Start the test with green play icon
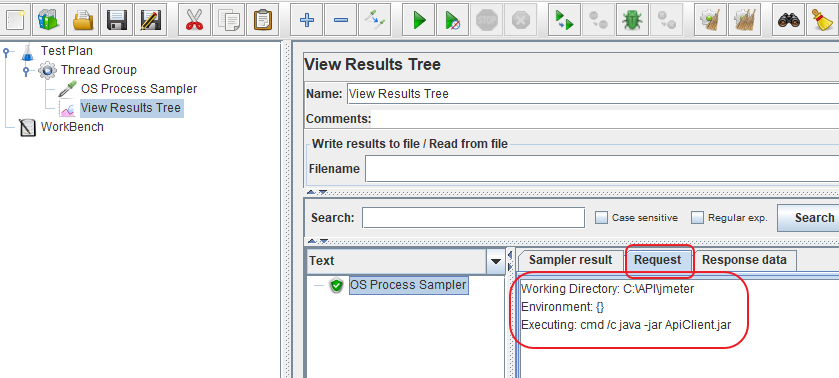Screen dimensions: 839x378 [x=419, y=20]
